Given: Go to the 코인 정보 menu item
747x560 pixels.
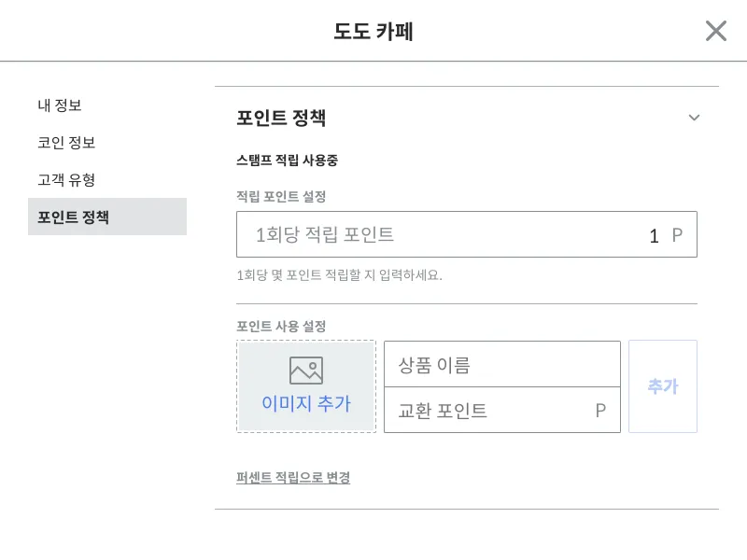Looking at the screenshot, I should (66, 143).
